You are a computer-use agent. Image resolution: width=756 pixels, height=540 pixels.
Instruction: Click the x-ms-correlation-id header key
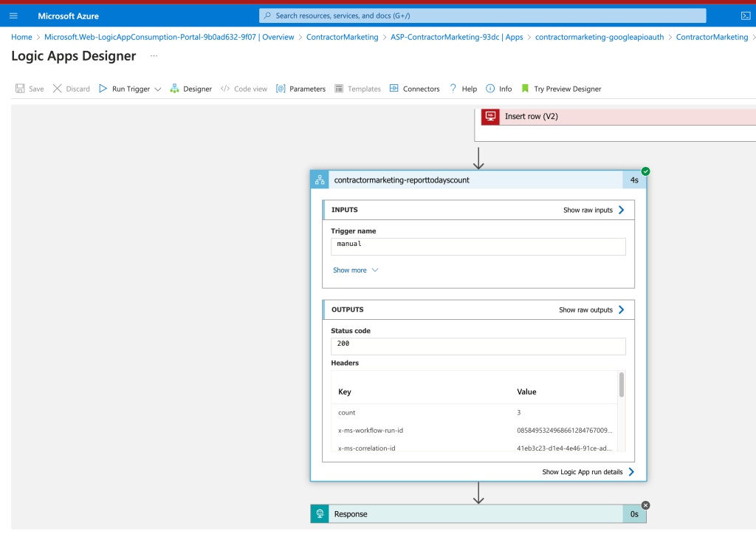click(x=366, y=448)
